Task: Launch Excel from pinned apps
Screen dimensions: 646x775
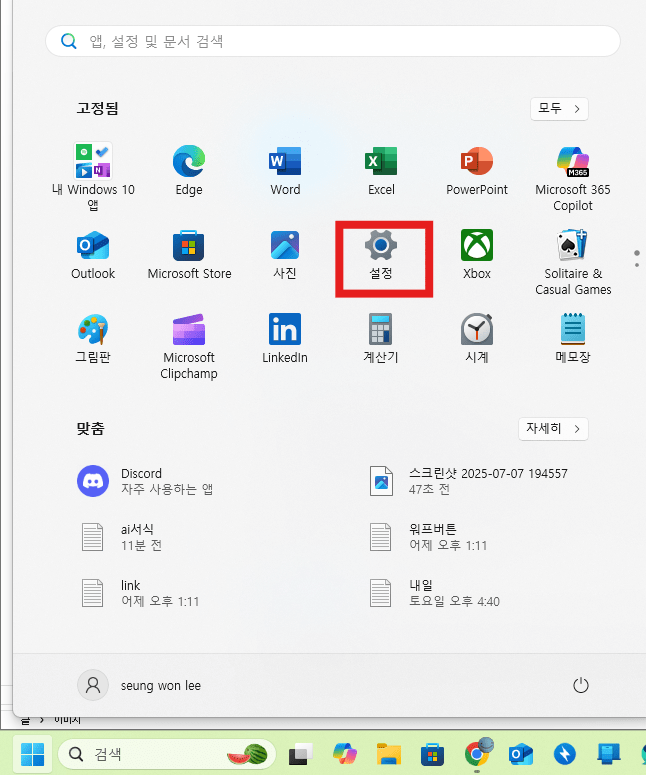Action: pos(381,171)
